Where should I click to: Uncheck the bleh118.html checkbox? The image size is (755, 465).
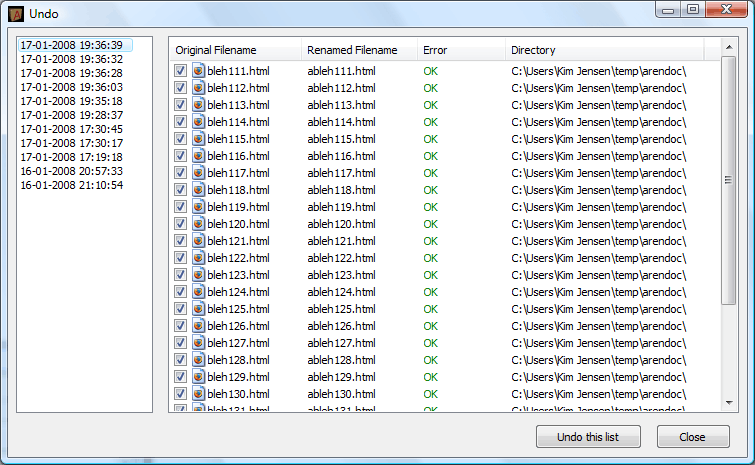coord(181,190)
